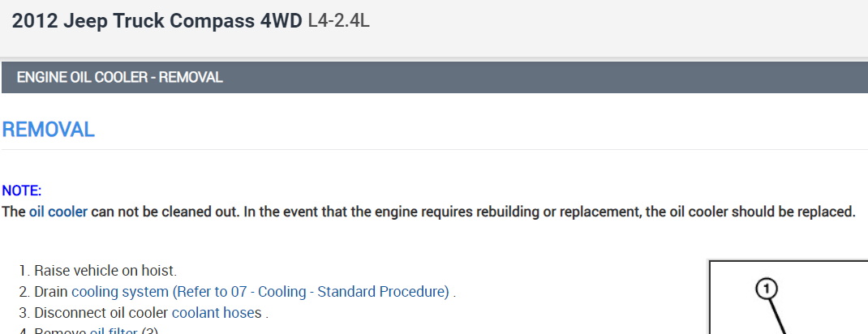Follow the 'cooling system' standard procedure link

(260, 292)
